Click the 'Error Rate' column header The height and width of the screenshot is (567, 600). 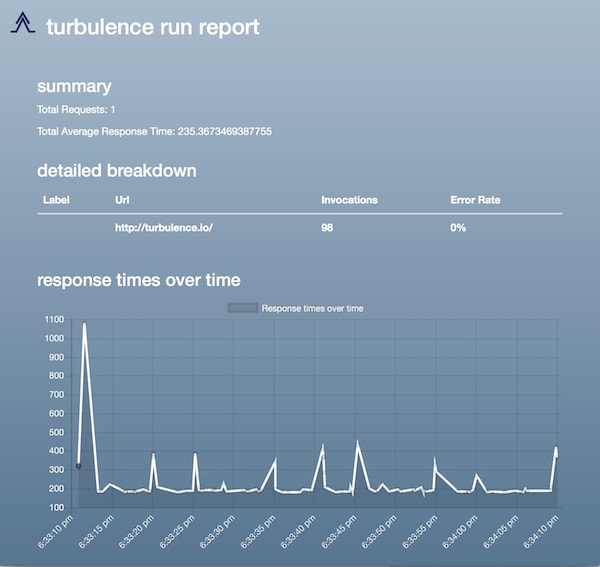coord(475,200)
